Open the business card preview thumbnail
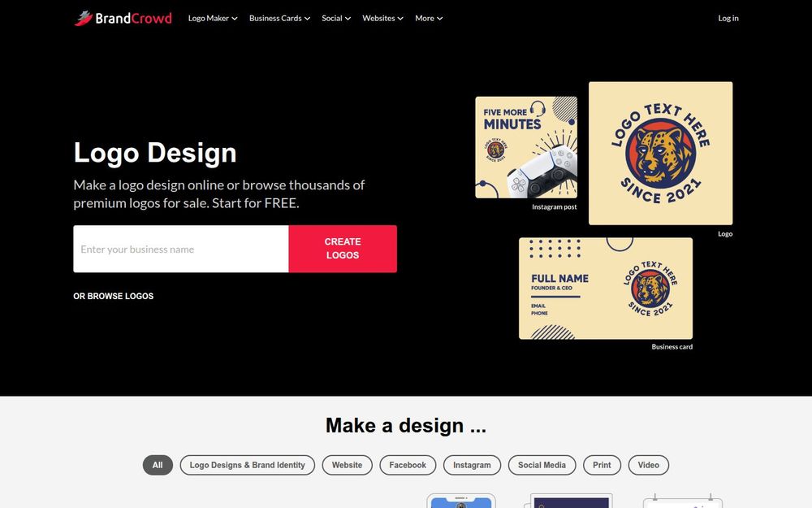Viewport: 812px width, 508px height. pos(606,289)
